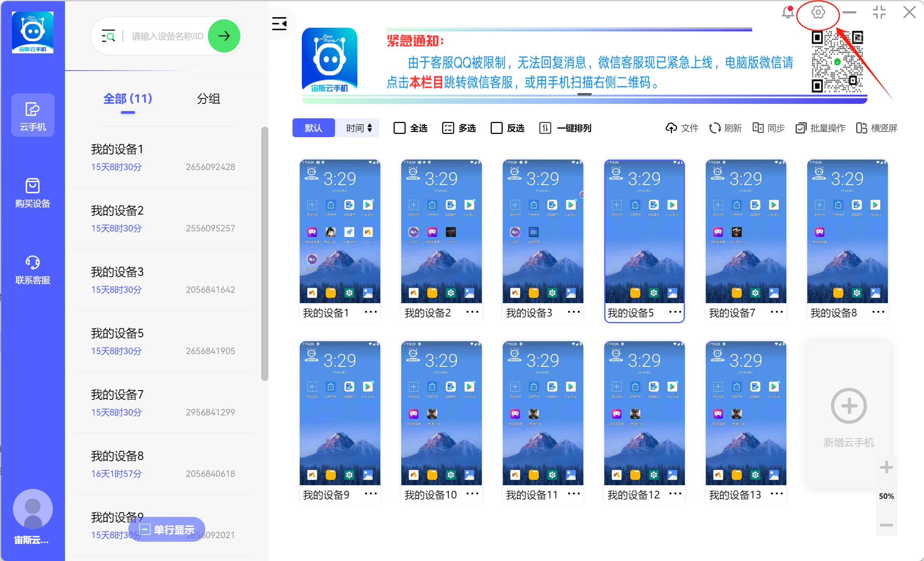
Task: Enable the 多选 multi-select option
Action: click(448, 128)
